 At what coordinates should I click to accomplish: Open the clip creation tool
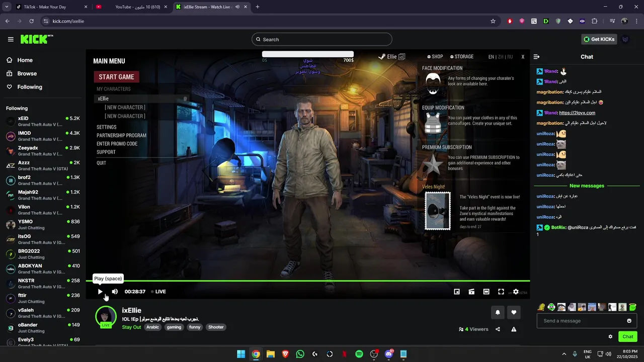(471, 292)
